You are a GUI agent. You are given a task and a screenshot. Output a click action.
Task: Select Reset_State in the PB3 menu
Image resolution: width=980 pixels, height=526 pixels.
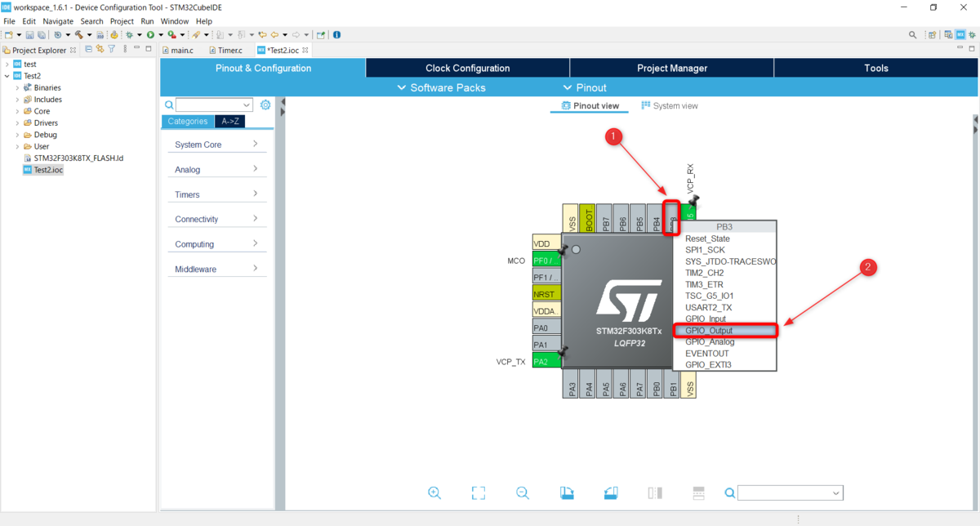point(725,238)
